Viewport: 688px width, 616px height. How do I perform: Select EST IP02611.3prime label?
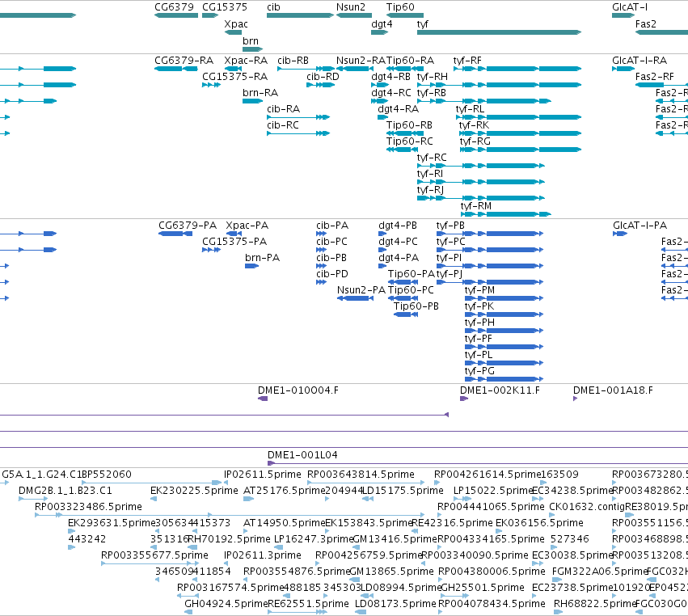tap(263, 555)
